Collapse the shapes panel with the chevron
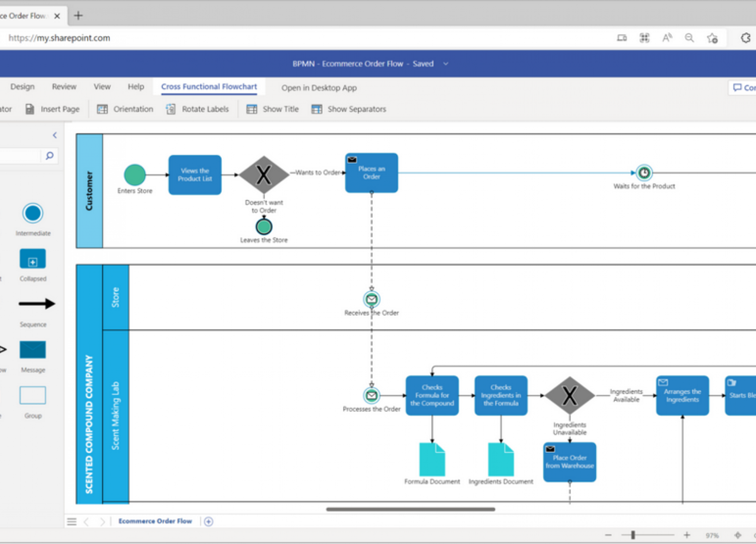 (x=54, y=135)
